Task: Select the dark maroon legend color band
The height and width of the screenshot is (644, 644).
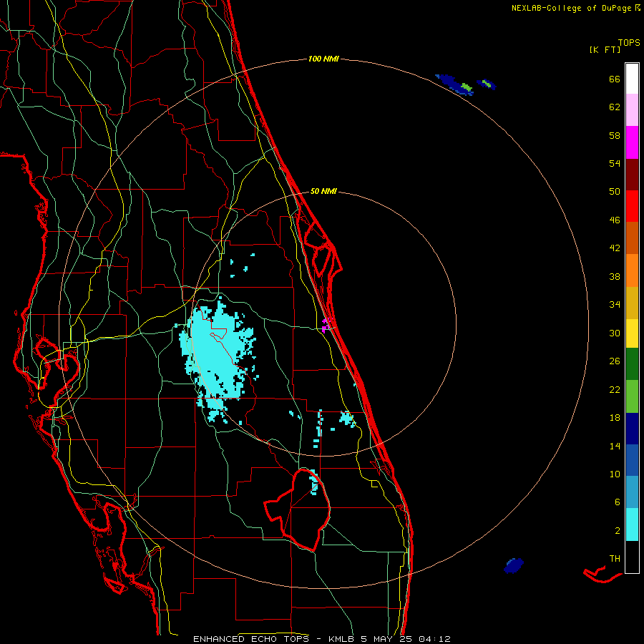Action: coord(632,175)
